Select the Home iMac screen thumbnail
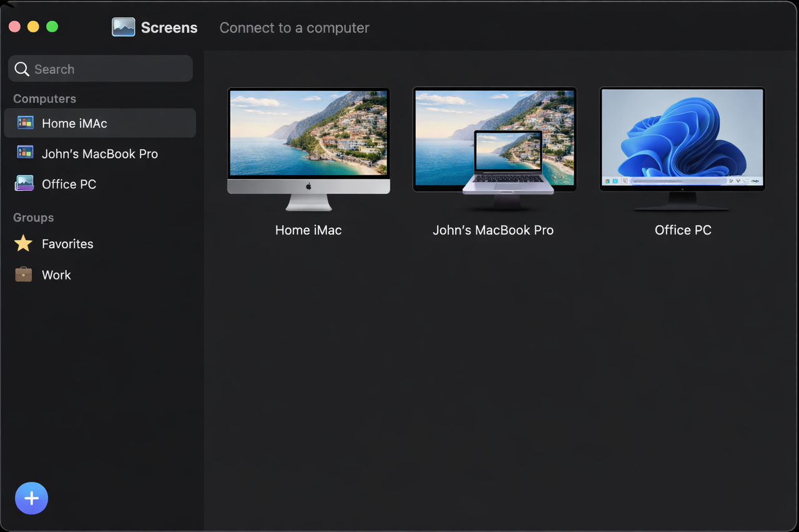 [x=308, y=149]
